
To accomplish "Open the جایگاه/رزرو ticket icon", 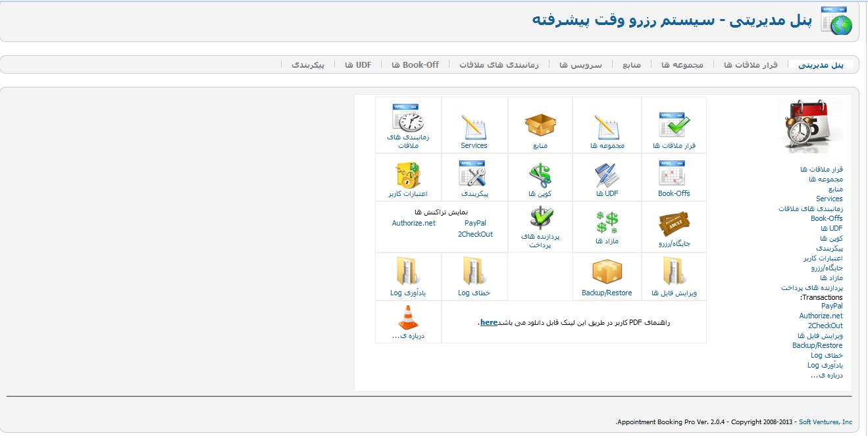I will pos(674,224).
